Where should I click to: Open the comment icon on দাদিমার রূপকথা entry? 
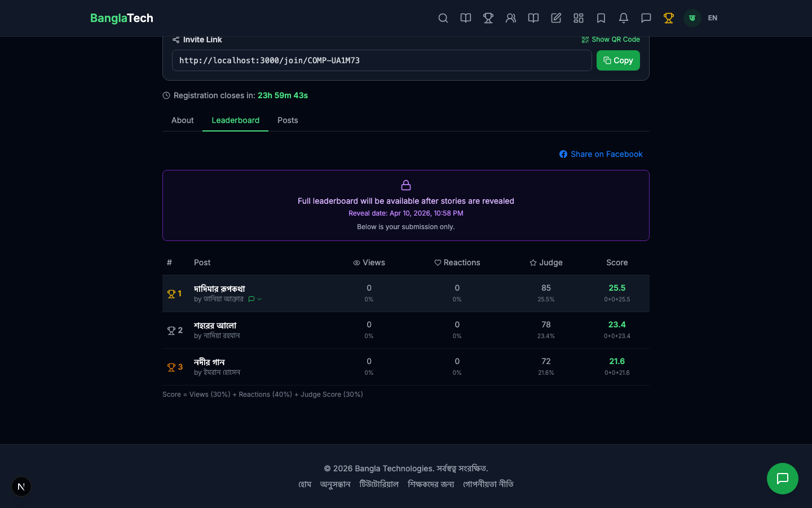point(251,299)
